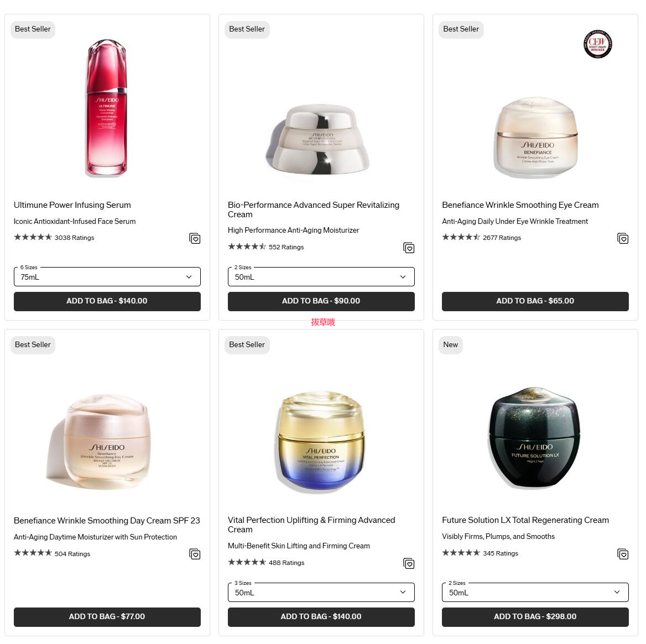Open Vital Perfection Uplifting & Firming Advanced Cream link
646x644 pixels.
pos(311,525)
